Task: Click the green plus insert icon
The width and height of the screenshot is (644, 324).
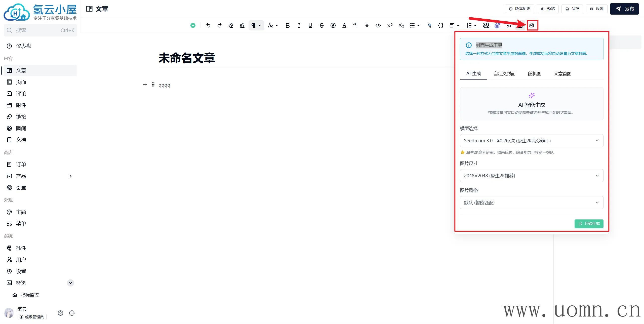Action: click(193, 25)
